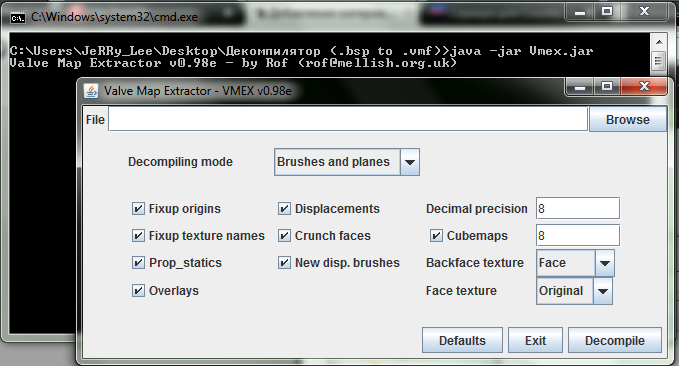Close the Valve Map Extractor window

pos(644,87)
